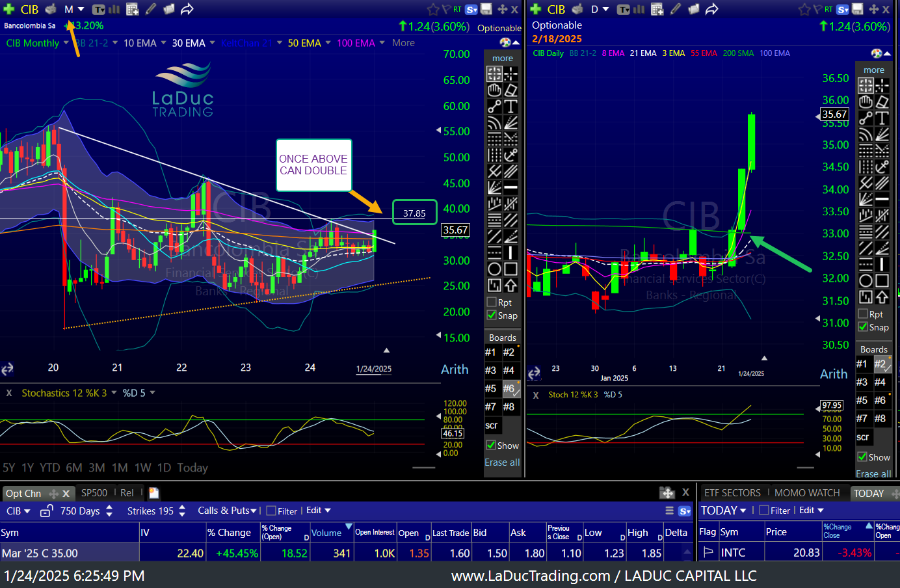Select the anchor tool in left chart toolbar
Screen dimensions: 900x588
click(x=511, y=155)
